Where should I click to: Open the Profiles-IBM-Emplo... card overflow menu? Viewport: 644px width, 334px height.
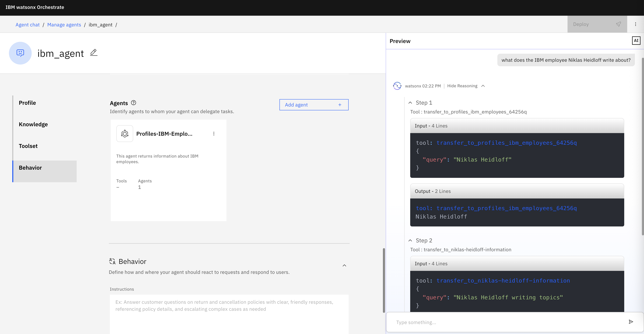pos(214,134)
